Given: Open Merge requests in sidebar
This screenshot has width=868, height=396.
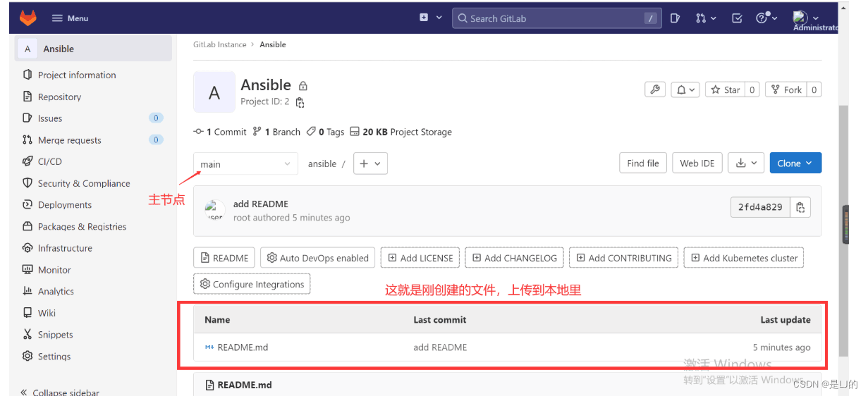Looking at the screenshot, I should [x=70, y=140].
